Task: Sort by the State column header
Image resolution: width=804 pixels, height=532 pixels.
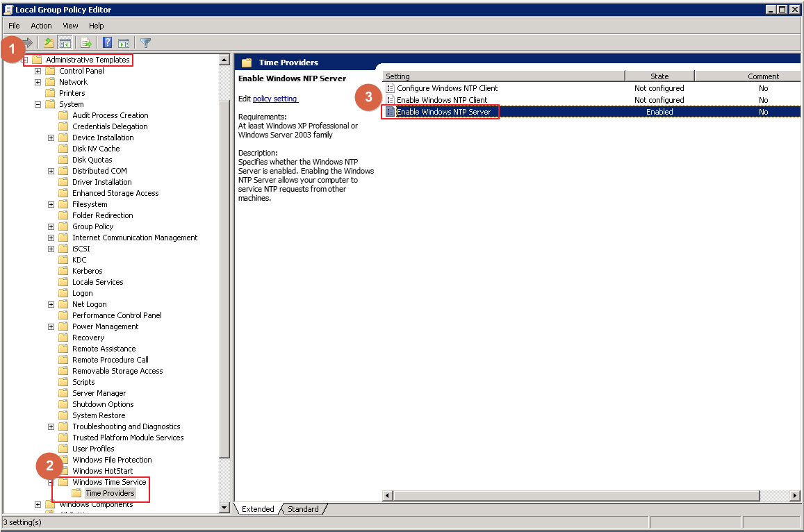Action: [659, 76]
